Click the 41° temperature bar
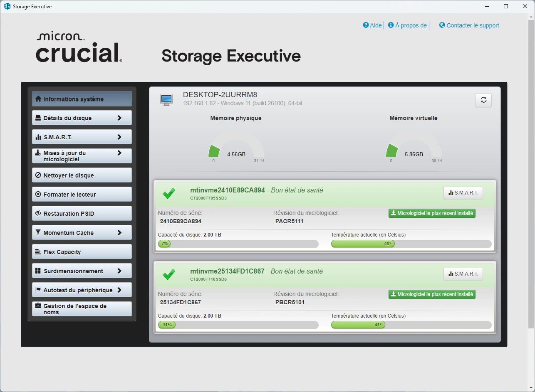535x392 pixels. coord(411,325)
